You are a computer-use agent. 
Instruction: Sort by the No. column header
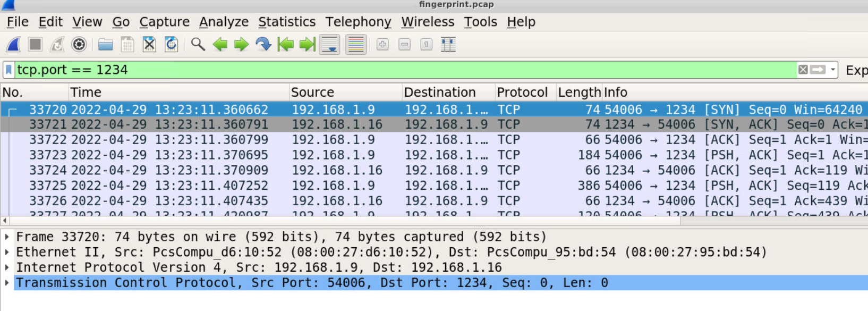click(x=34, y=92)
